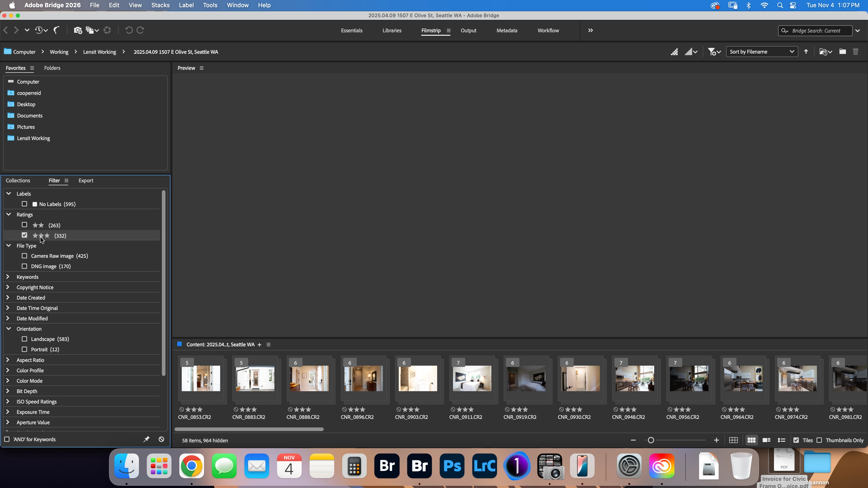Viewport: 868px width, 488px height.
Task: Check the Camera Raw image filter
Action: tap(24, 256)
